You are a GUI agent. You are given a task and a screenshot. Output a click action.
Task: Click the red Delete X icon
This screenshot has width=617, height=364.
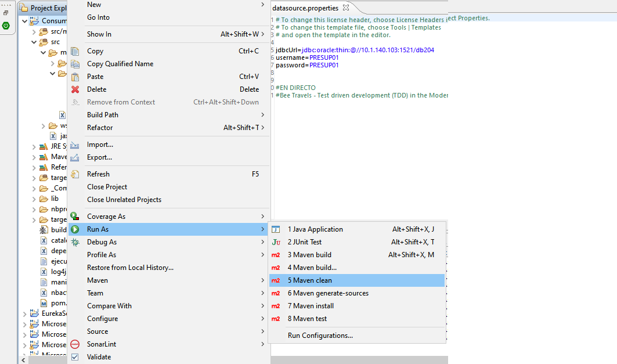[x=75, y=89]
